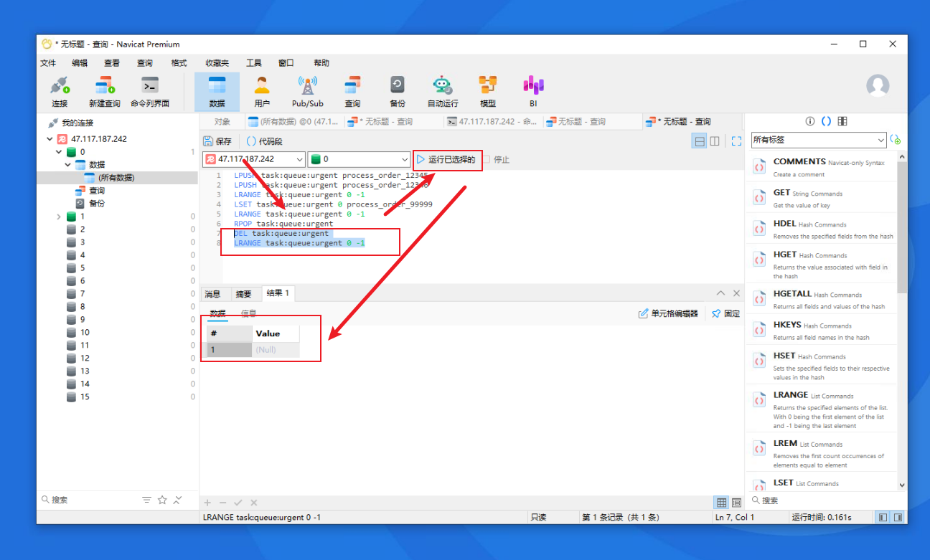930x560 pixels.
Task: Open the 文件 menu
Action: [48, 63]
